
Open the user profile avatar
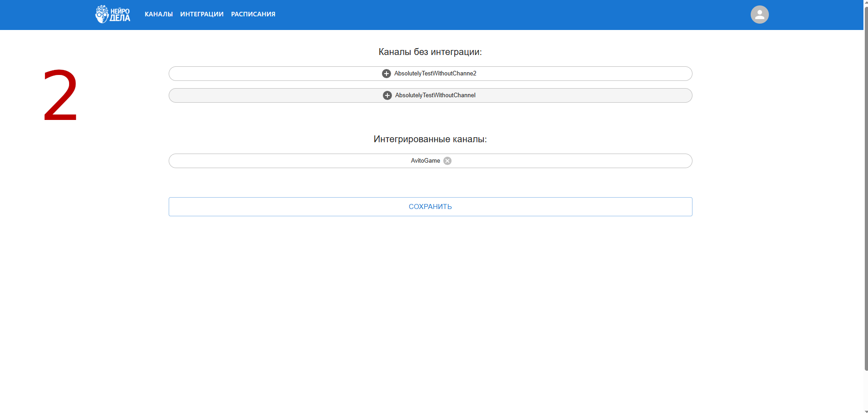(759, 15)
